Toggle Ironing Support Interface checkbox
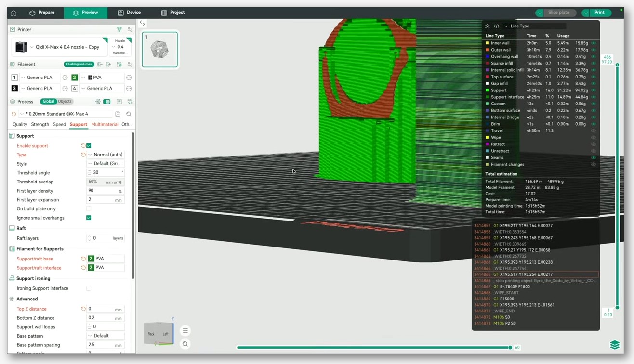Screen dimensions: 634x364 pos(89,288)
